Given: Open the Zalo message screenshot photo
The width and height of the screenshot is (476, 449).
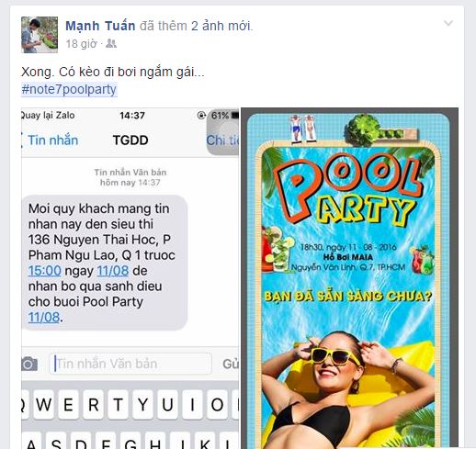Looking at the screenshot, I should click(130, 278).
